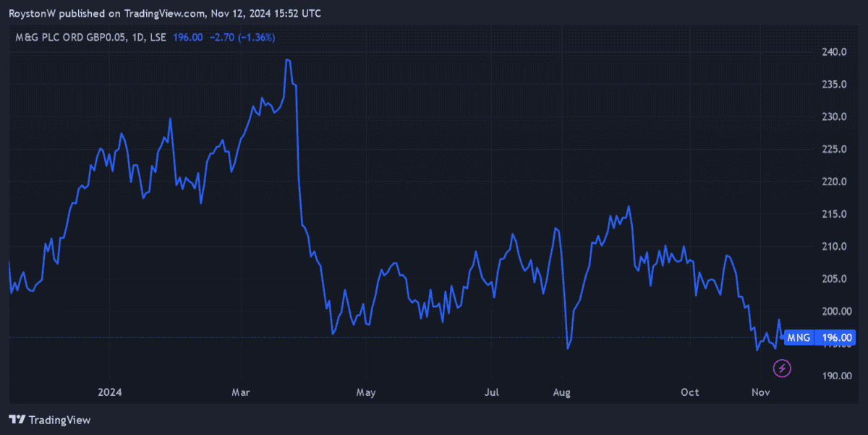Click the 2024 label on the time axis

[x=110, y=392]
